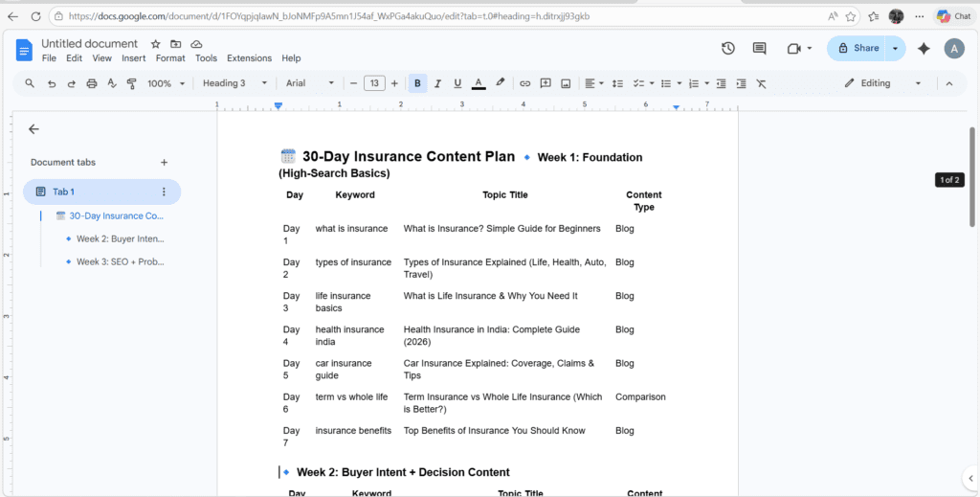Move the document to a folder
Screen dimensions: 980x497
176,44
